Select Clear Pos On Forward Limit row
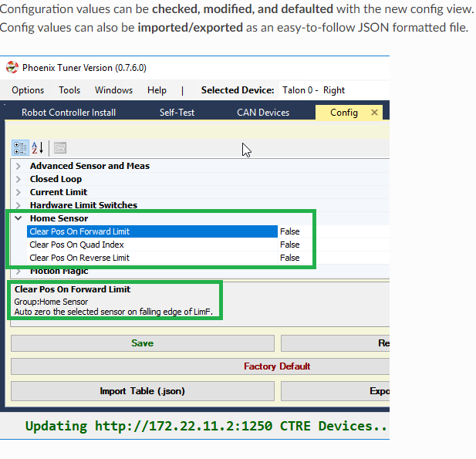 tap(152, 231)
